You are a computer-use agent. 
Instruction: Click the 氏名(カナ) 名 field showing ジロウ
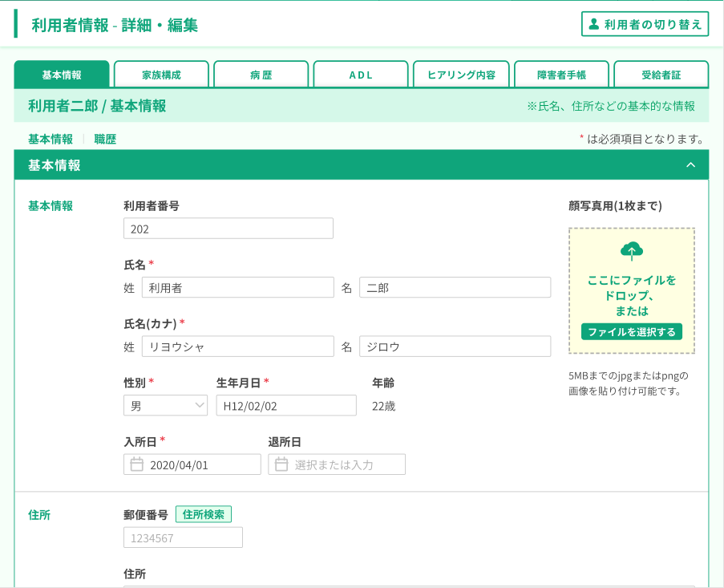(x=455, y=347)
